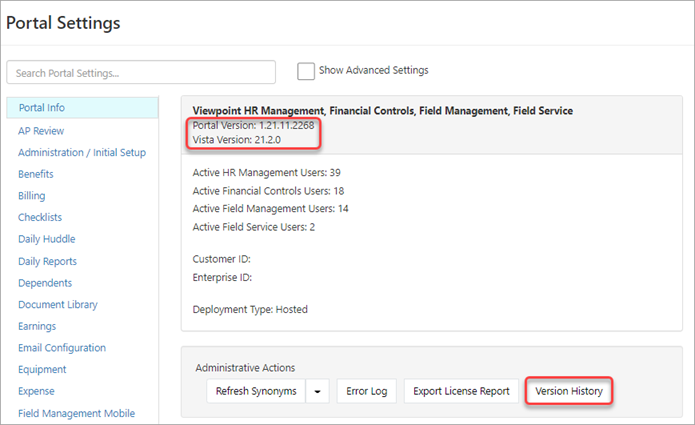Select Portal Info in sidebar
The image size is (695, 425).
point(82,108)
